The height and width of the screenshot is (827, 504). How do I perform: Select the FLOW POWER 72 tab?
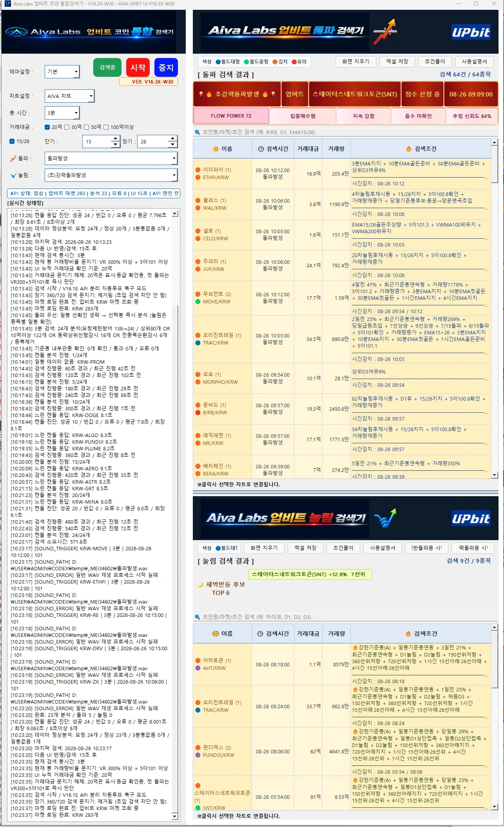coord(231,116)
